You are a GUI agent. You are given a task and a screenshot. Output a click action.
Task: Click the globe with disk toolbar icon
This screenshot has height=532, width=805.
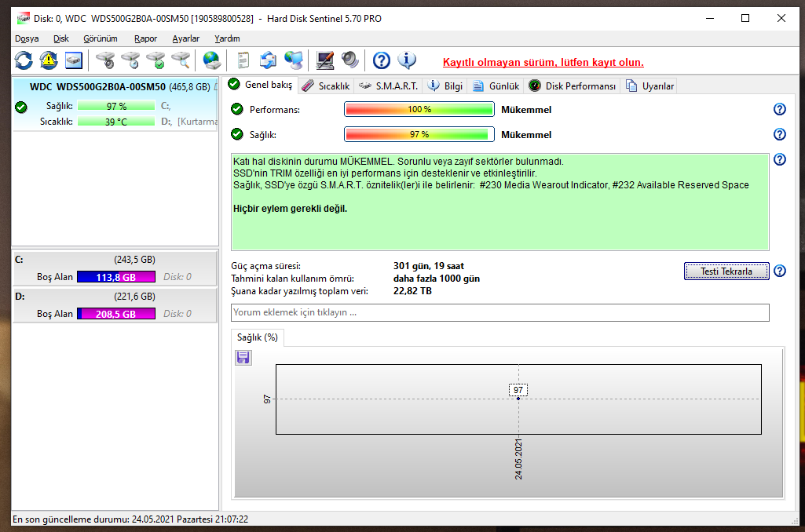pos(211,60)
